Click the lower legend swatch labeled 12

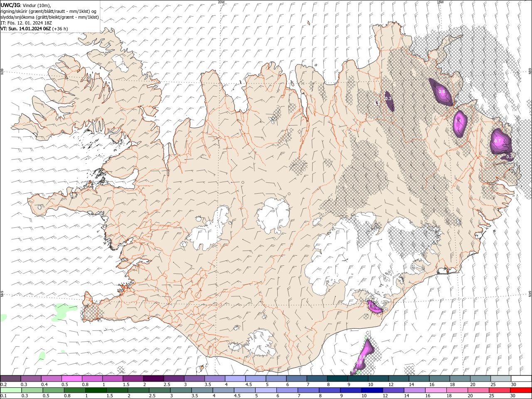[393, 390]
